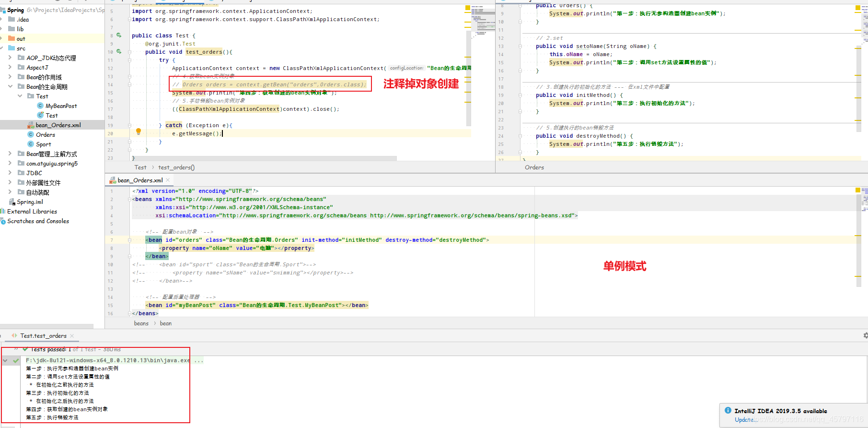Select 自动装配 package in project tree
The image size is (868, 428).
tap(37, 192)
